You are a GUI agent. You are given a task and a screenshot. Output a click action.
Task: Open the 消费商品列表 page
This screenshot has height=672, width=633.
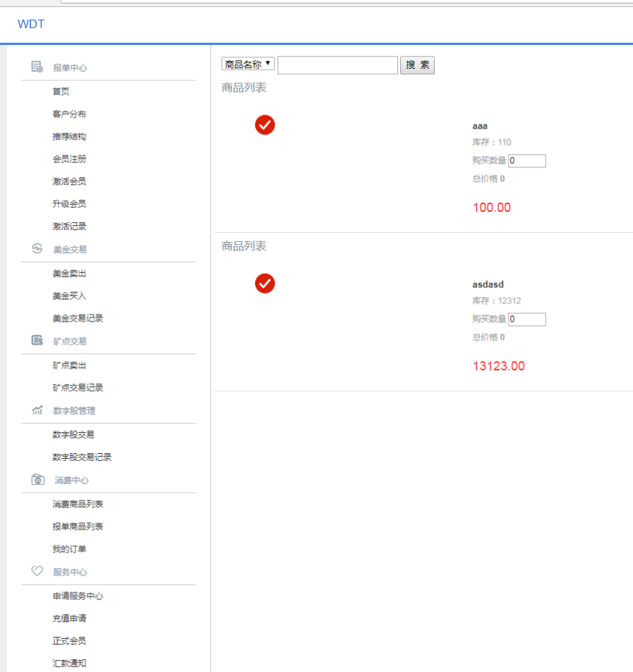pyautogui.click(x=77, y=504)
